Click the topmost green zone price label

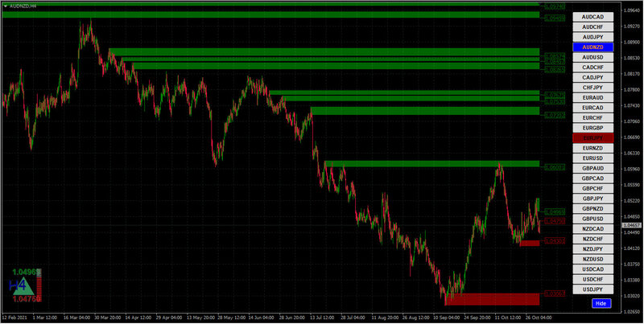(x=555, y=7)
